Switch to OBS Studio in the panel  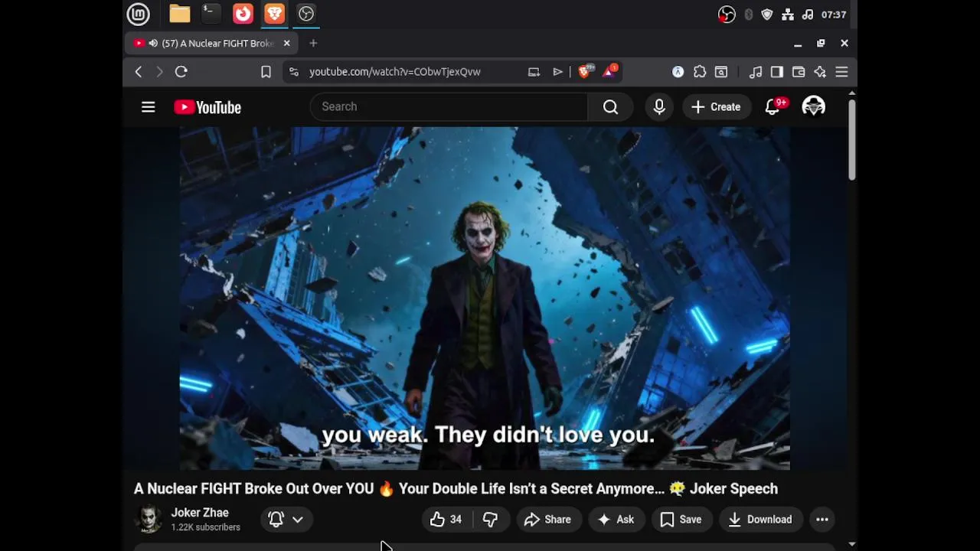[x=306, y=14]
